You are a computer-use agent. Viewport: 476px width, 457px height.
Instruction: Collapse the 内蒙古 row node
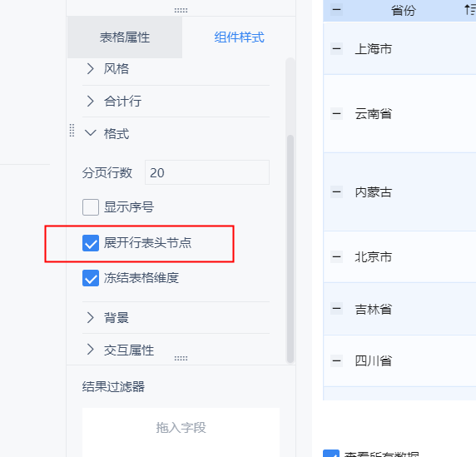[336, 192]
